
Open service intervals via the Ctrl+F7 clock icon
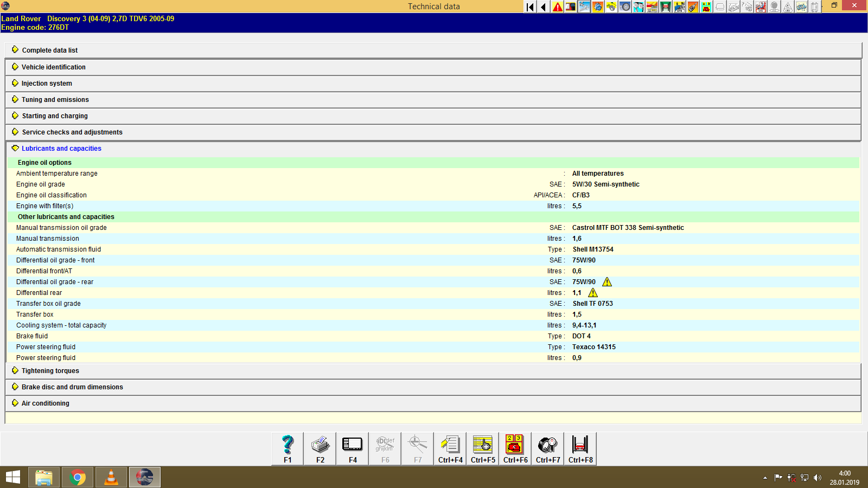[547, 448]
